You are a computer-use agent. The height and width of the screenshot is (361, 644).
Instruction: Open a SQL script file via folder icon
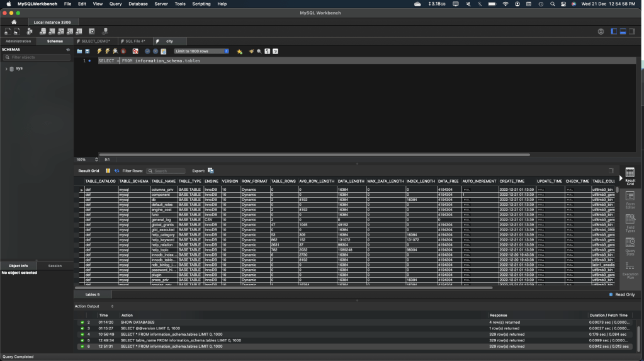click(79, 51)
